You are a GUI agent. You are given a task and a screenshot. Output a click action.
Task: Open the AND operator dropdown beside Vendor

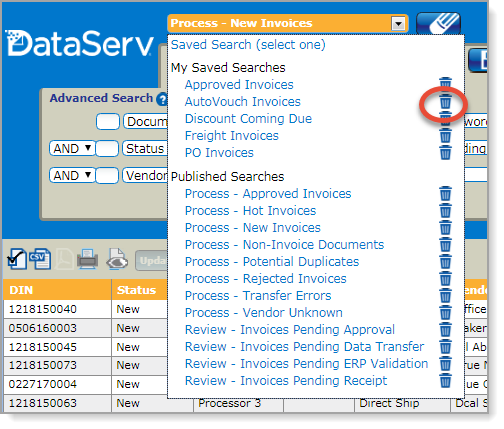(x=72, y=176)
